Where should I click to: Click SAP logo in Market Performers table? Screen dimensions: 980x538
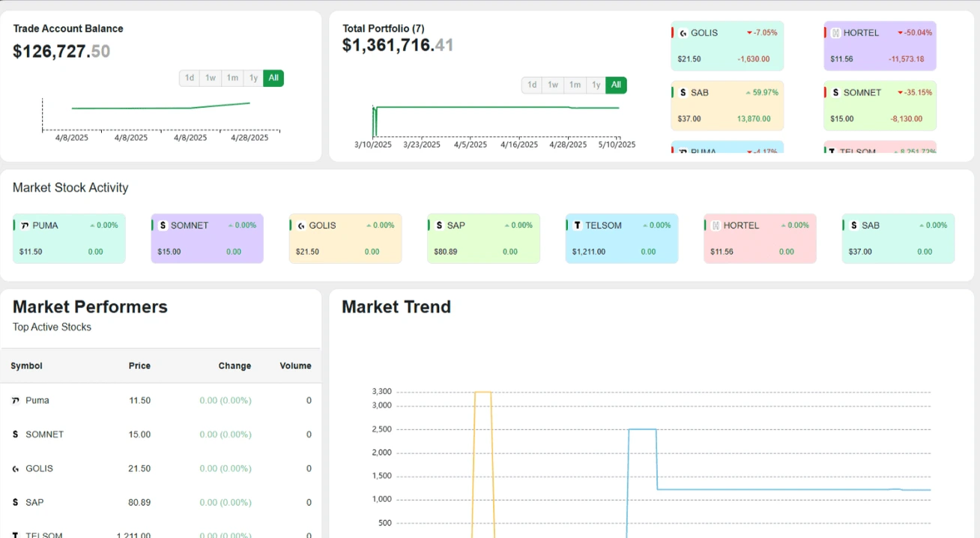tap(16, 503)
